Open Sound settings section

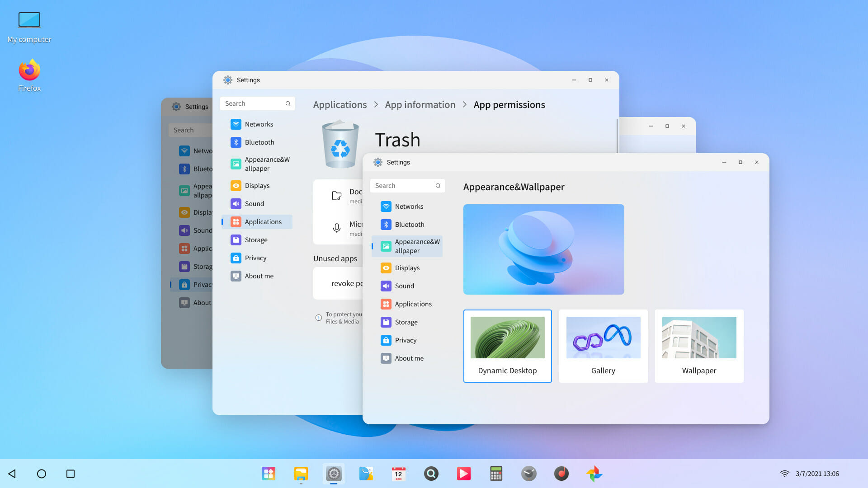[x=404, y=286]
